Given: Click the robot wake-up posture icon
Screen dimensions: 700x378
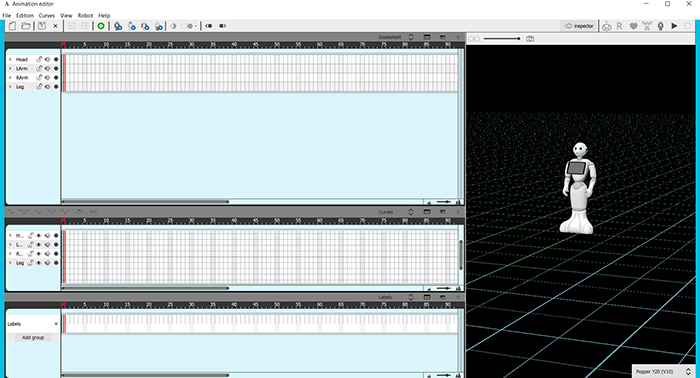Looking at the screenshot, I should [x=647, y=26].
